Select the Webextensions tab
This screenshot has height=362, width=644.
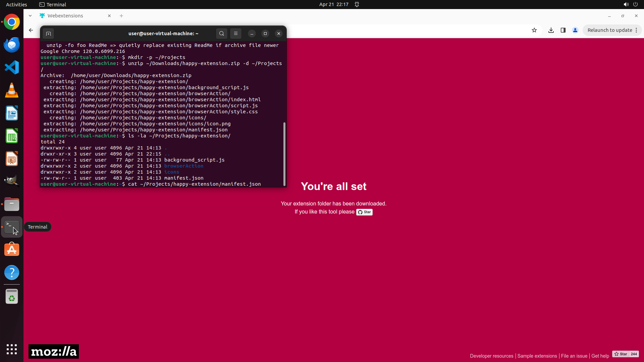[x=65, y=16]
